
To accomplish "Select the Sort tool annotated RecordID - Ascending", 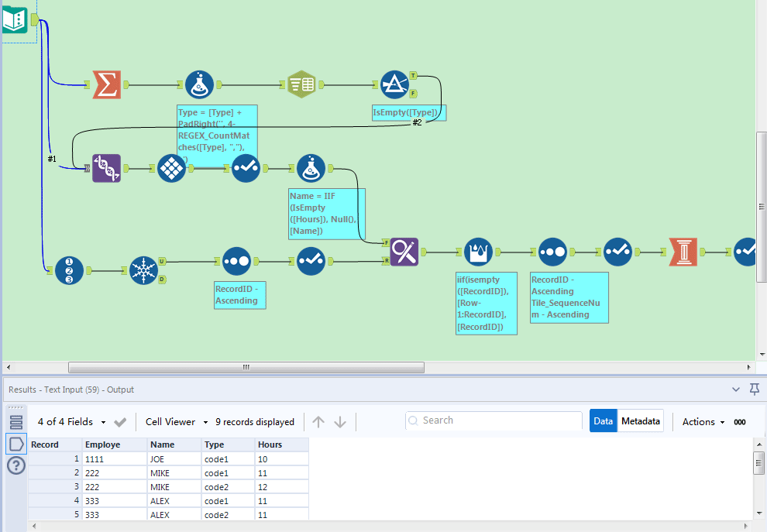I will click(236, 261).
